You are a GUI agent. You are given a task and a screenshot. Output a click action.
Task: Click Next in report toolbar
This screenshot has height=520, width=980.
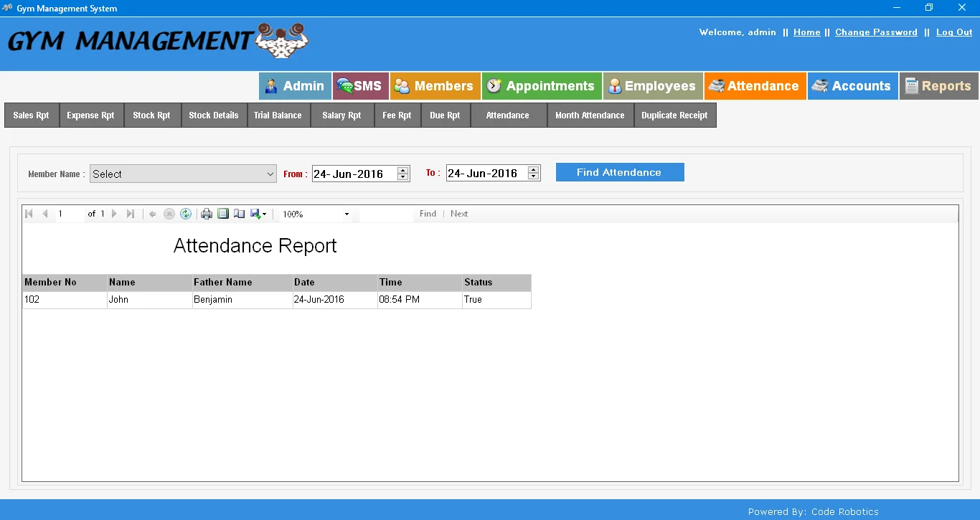point(459,214)
